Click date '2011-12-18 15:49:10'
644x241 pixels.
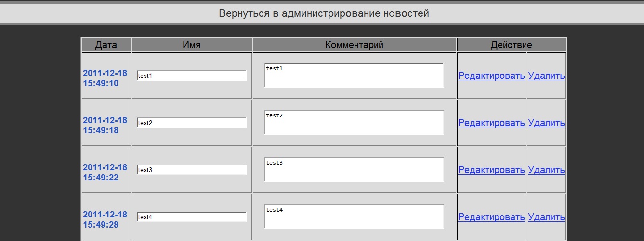pos(105,78)
